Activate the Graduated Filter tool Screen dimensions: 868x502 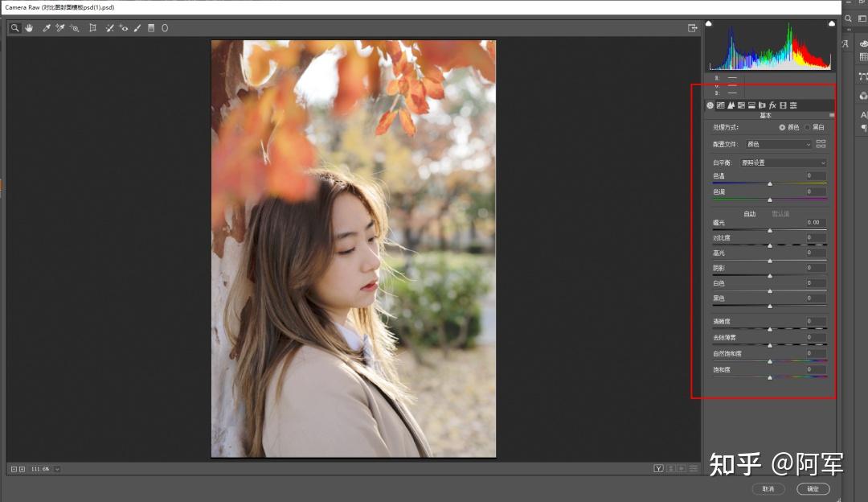click(x=151, y=27)
